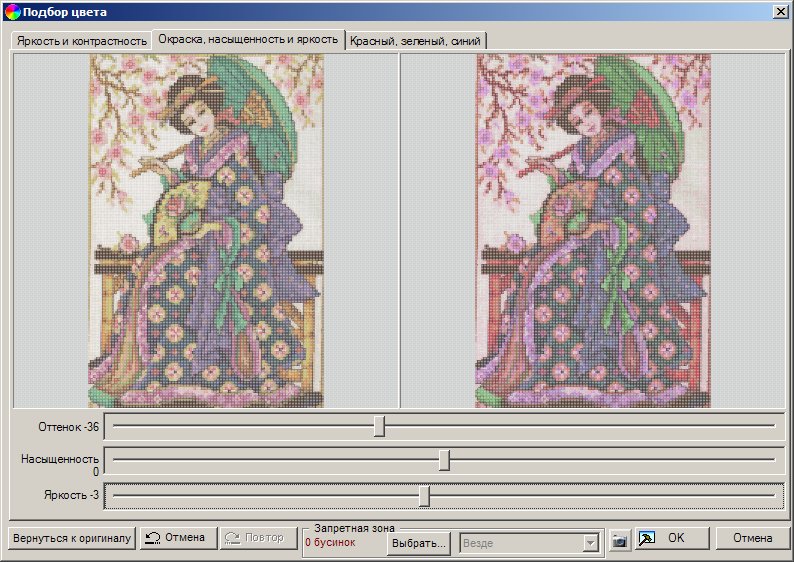Open the Везде dropdown list
The width and height of the screenshot is (794, 562).
591,543
